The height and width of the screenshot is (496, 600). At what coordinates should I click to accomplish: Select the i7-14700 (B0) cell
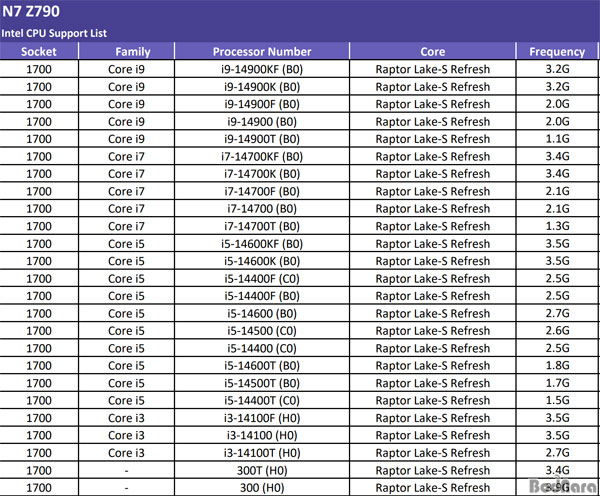click(262, 209)
